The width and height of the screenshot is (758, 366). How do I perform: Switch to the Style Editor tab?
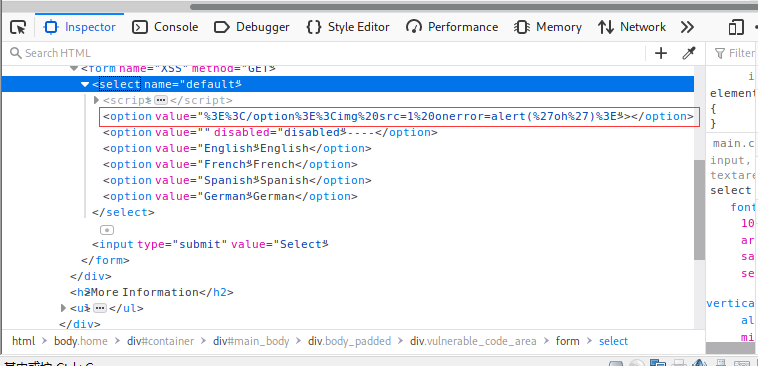coord(348,27)
